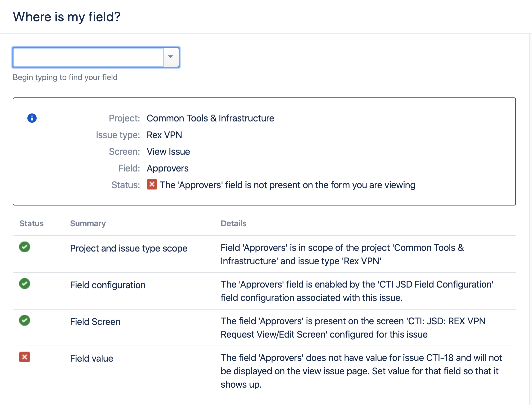Viewport: 532px width, 405px height.
Task: Click green check icon for Field Screen row
Action: [25, 321]
